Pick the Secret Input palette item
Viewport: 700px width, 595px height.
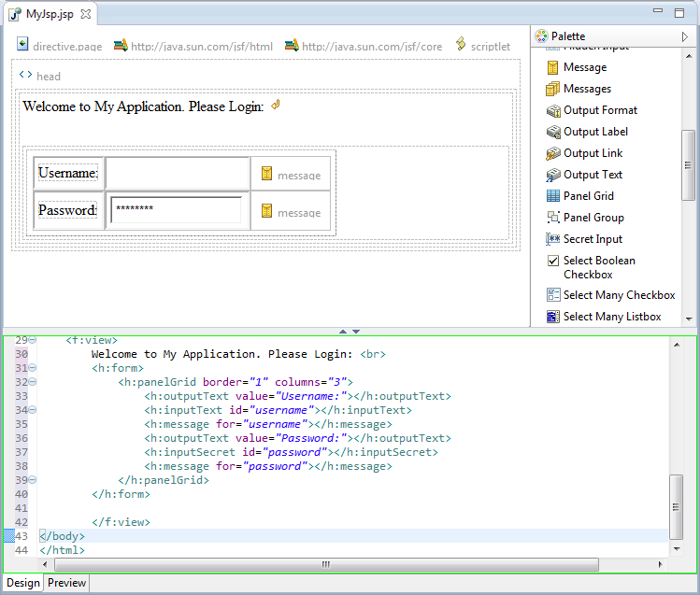[x=593, y=239]
